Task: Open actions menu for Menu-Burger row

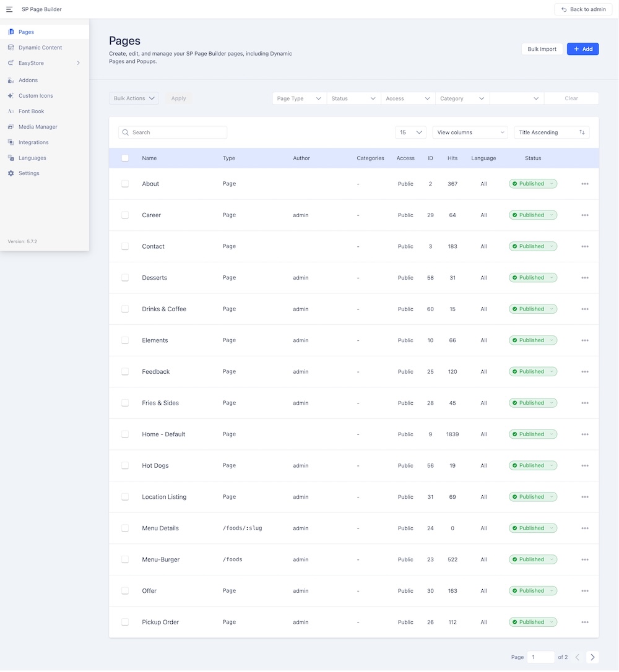Action: click(x=585, y=559)
